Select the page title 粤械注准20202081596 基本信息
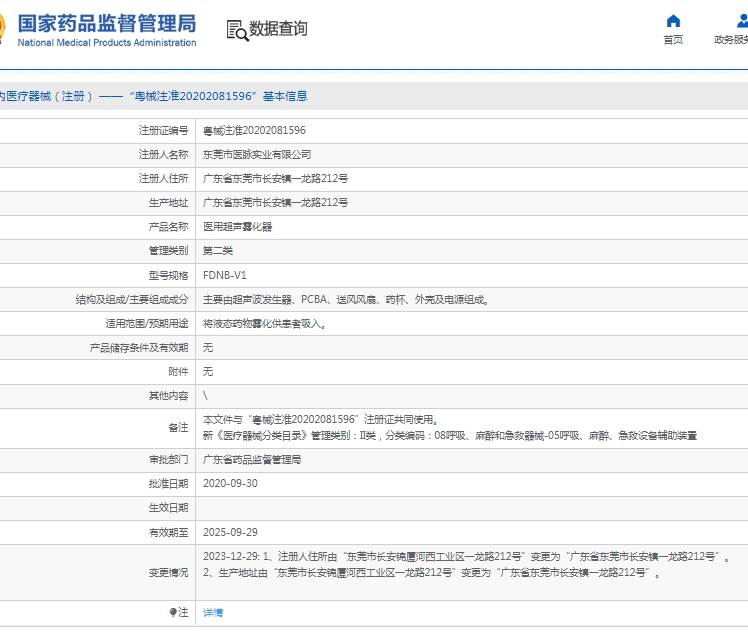The image size is (748, 635). pyautogui.click(x=218, y=96)
